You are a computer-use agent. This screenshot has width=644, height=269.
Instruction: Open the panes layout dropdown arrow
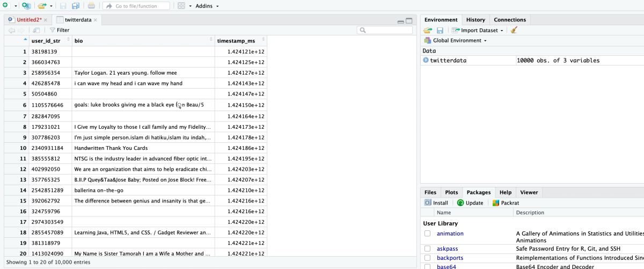coord(190,6)
